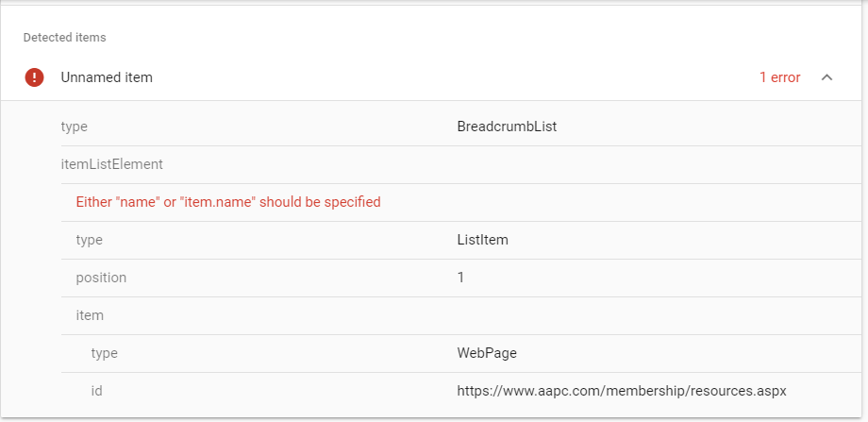The width and height of the screenshot is (868, 422).
Task: Select the "BreadcrumbList" type value
Action: tap(507, 127)
